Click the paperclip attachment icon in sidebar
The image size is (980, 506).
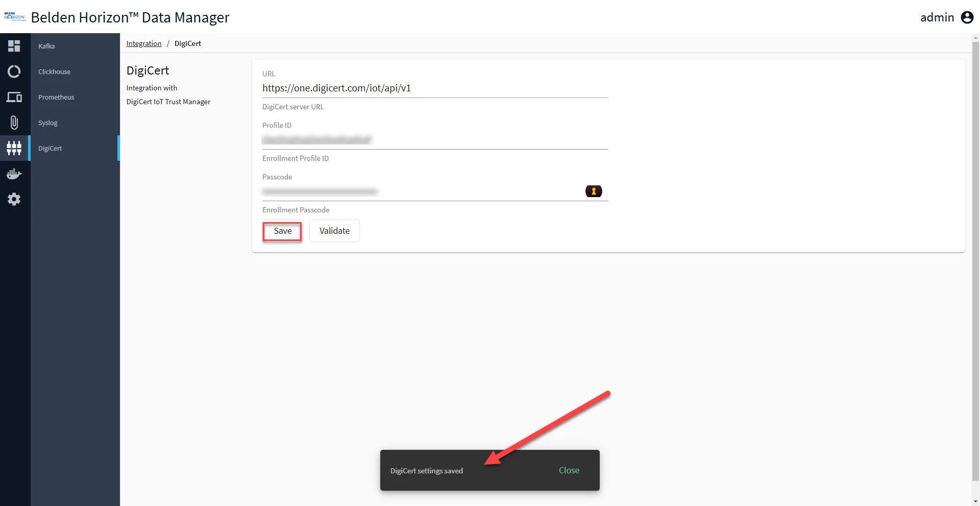[x=14, y=123]
